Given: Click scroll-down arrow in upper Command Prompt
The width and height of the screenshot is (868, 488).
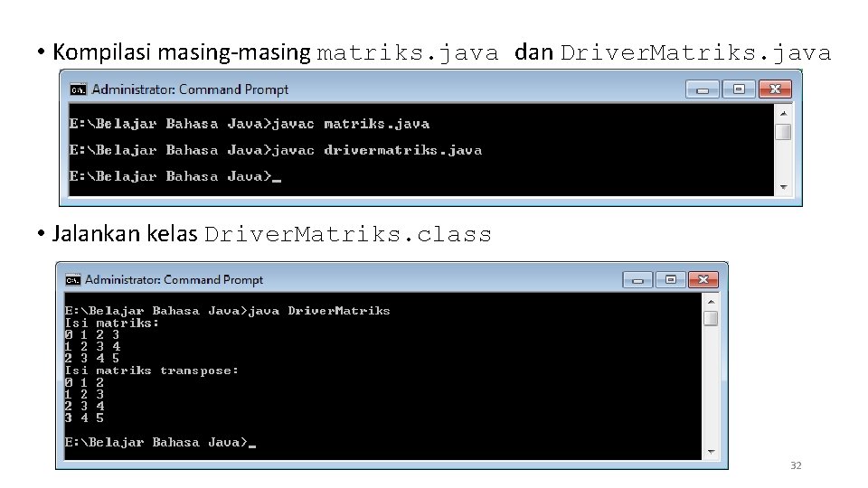Looking at the screenshot, I should (x=783, y=188).
